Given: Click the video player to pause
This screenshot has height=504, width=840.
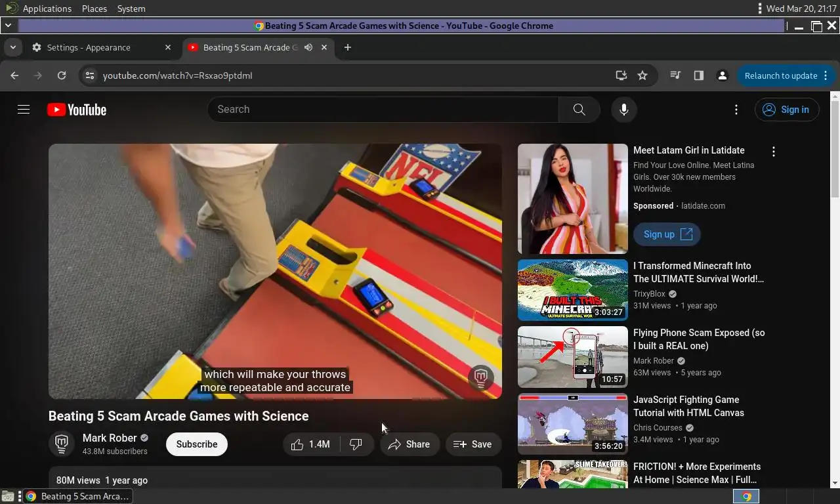Looking at the screenshot, I should tap(275, 271).
